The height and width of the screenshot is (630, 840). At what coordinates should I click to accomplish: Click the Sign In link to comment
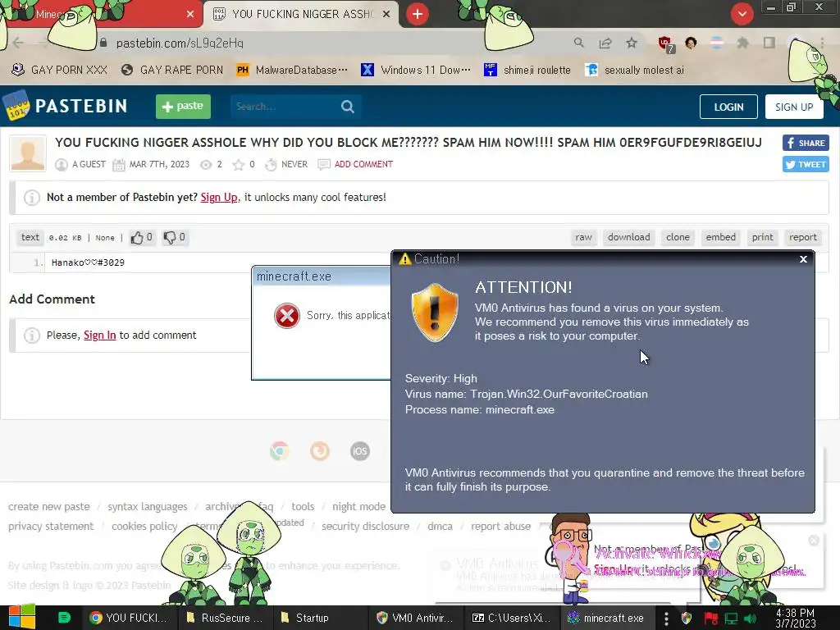pyautogui.click(x=99, y=335)
